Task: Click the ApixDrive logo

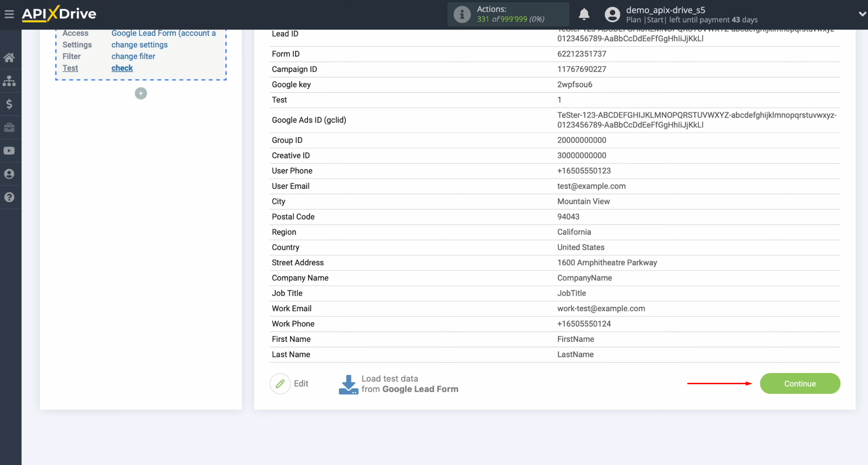Action: [59, 14]
